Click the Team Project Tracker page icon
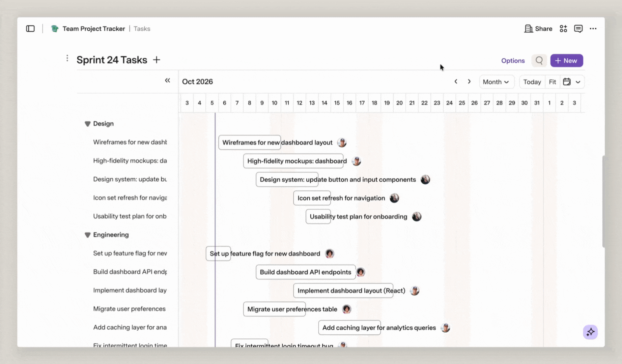Image resolution: width=622 pixels, height=364 pixels. tap(55, 29)
